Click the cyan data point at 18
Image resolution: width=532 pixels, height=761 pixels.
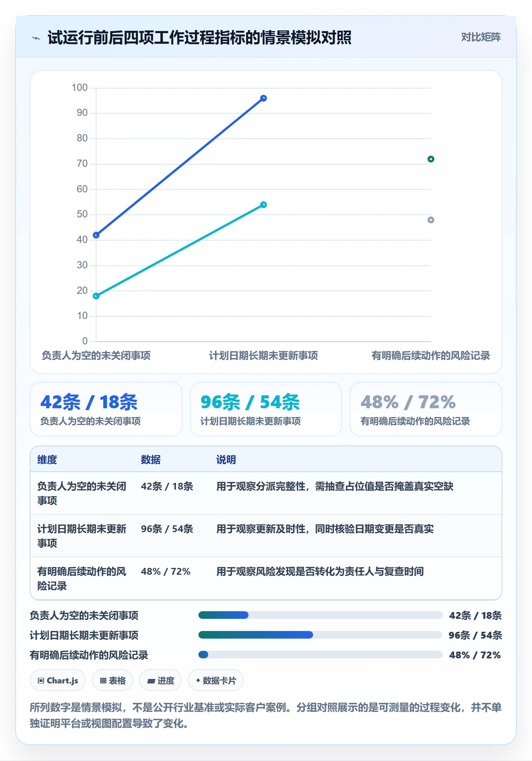point(96,296)
